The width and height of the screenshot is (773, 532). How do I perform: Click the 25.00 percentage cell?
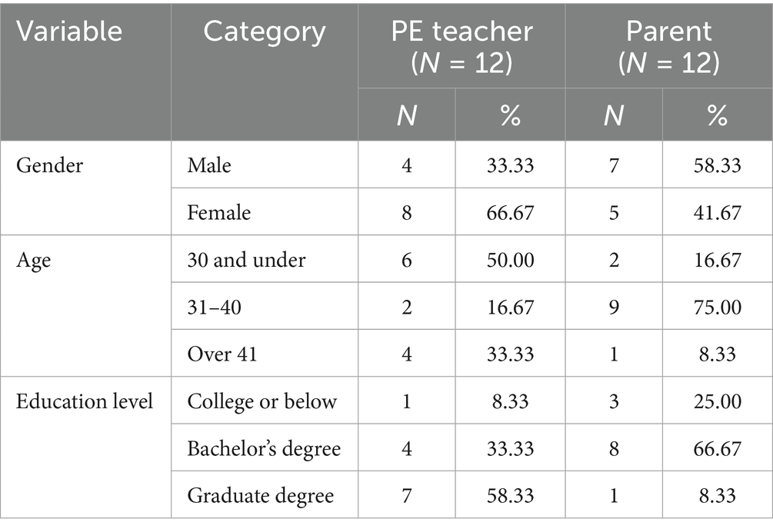tap(716, 401)
